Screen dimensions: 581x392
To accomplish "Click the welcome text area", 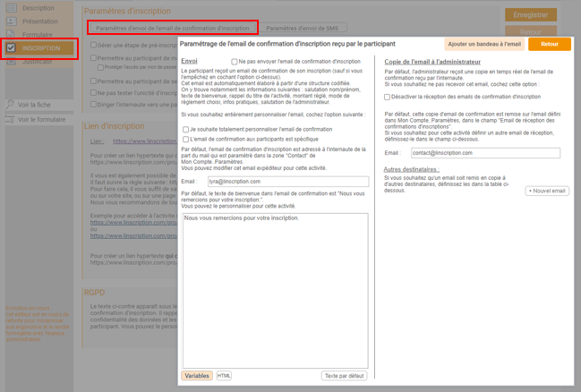I will 276,291.
